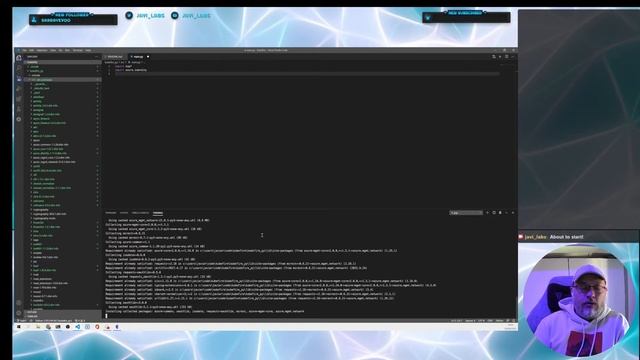
Task: Open the Explorer view in activity bar
Action: [x=19, y=58]
